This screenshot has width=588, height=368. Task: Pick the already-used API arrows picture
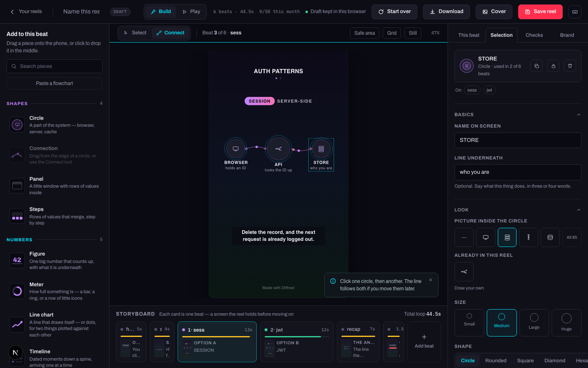[x=464, y=272]
